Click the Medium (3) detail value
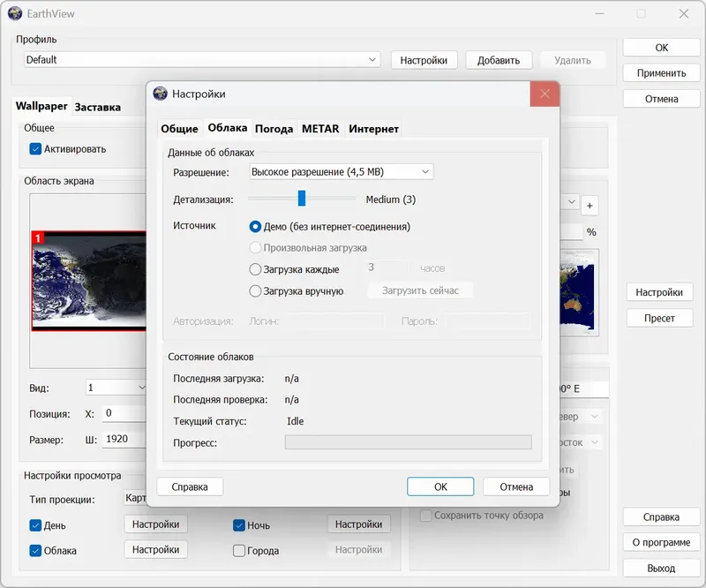 point(390,200)
